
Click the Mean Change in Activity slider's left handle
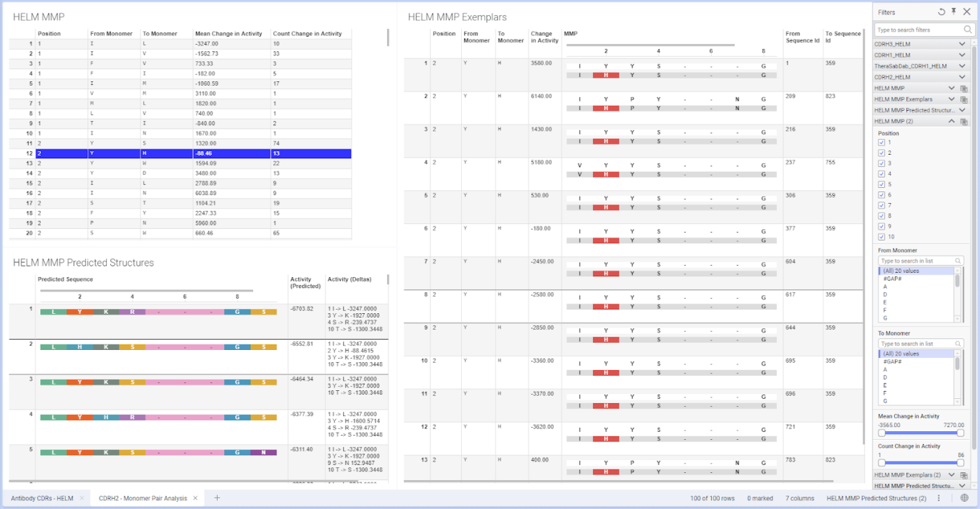(881, 433)
